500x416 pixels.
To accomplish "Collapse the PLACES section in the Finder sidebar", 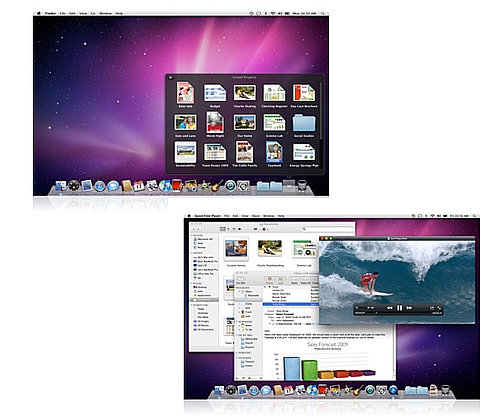I will point(192,283).
